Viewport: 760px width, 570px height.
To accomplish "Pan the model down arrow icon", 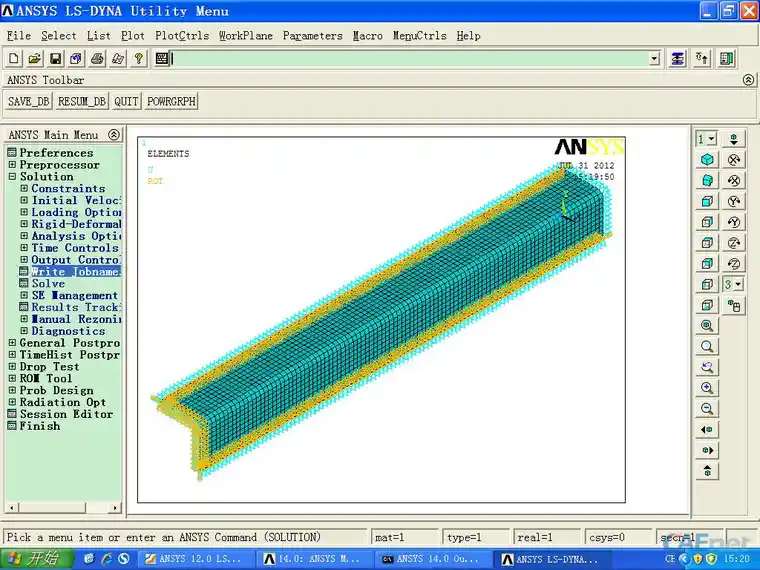I will point(734,139).
